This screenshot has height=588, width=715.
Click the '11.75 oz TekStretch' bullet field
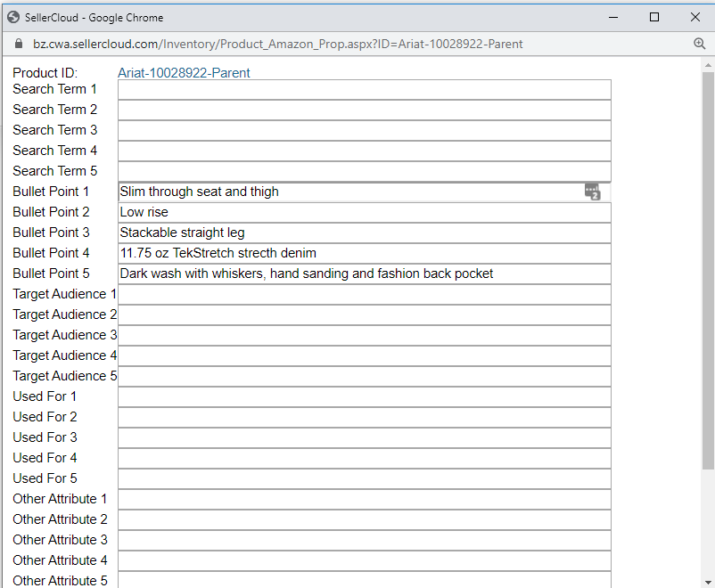pos(365,254)
